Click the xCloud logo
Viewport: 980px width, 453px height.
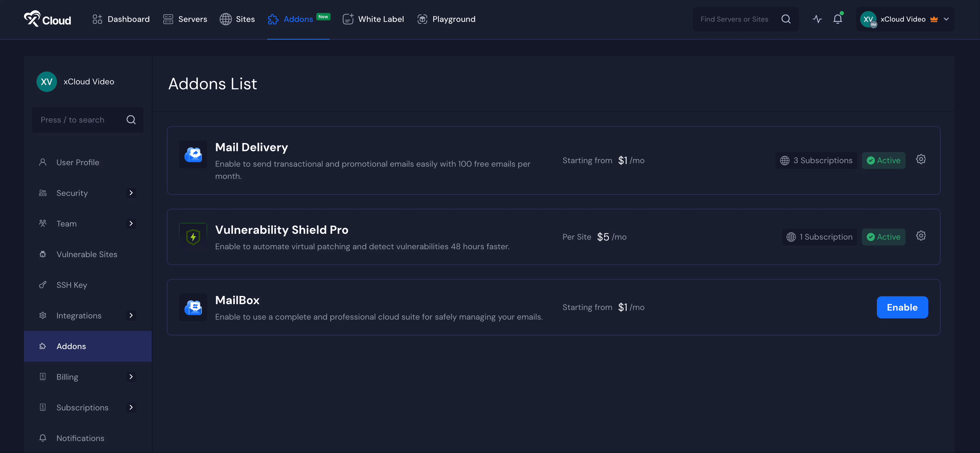[47, 19]
